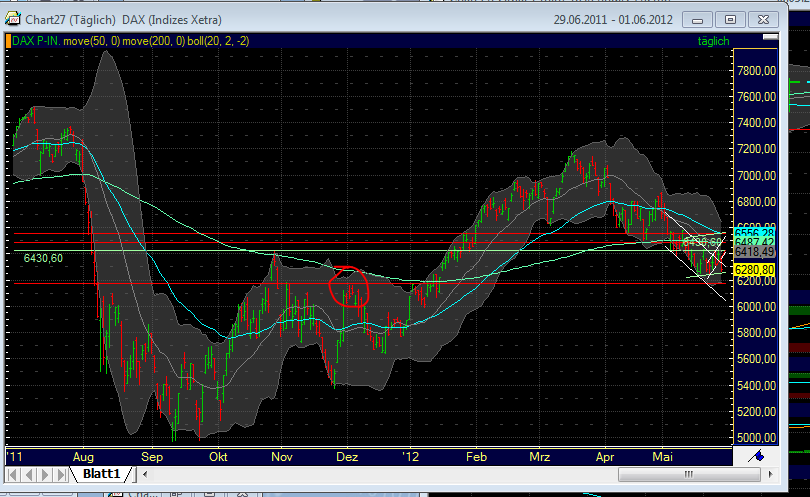The width and height of the screenshot is (810, 497).
Task: Click the 7200,00 price axis label
Action: [x=756, y=149]
